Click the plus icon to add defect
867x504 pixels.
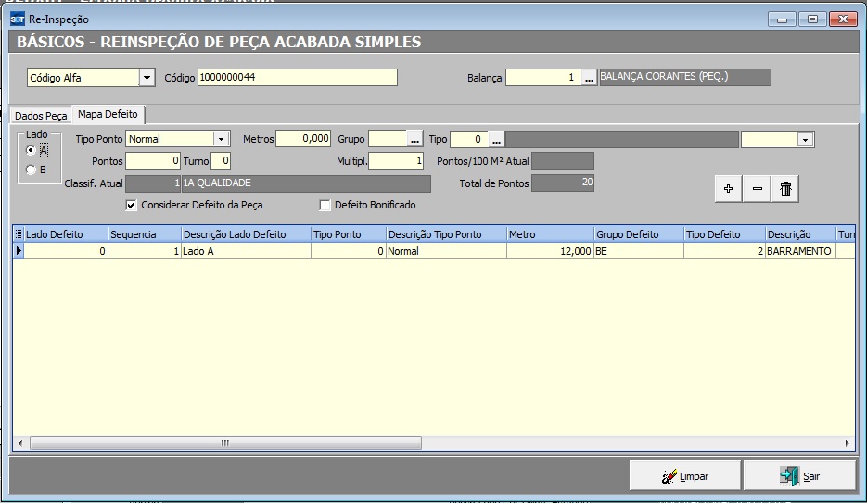click(x=728, y=189)
